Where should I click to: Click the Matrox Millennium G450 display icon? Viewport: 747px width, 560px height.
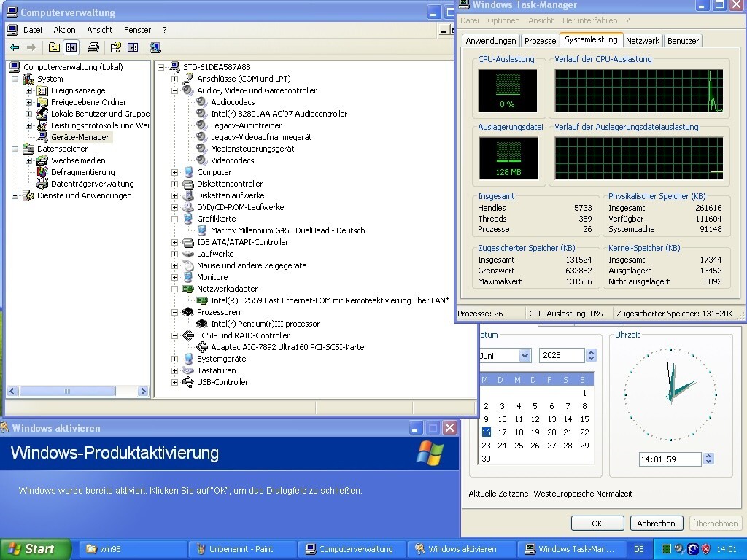[x=202, y=230]
